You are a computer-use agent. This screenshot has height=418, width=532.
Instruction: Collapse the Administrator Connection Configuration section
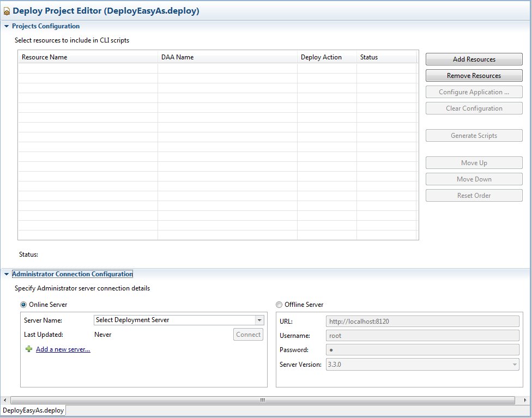point(7,274)
